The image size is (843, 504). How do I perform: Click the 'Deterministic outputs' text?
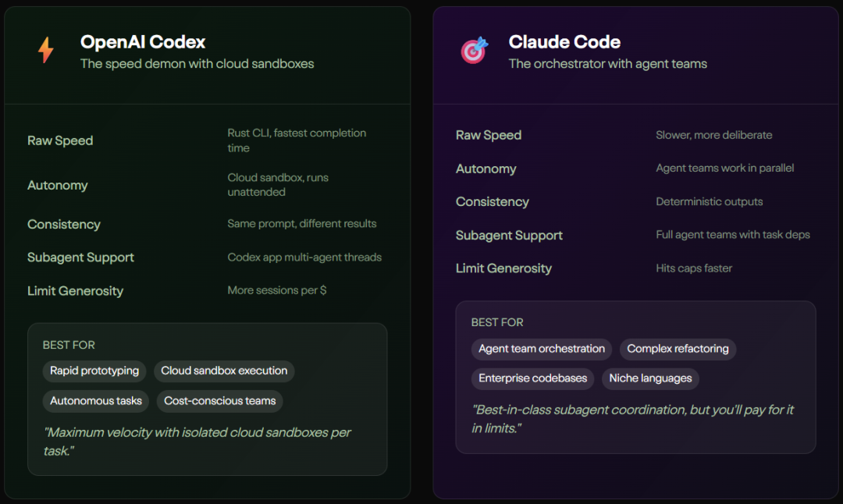pos(710,201)
